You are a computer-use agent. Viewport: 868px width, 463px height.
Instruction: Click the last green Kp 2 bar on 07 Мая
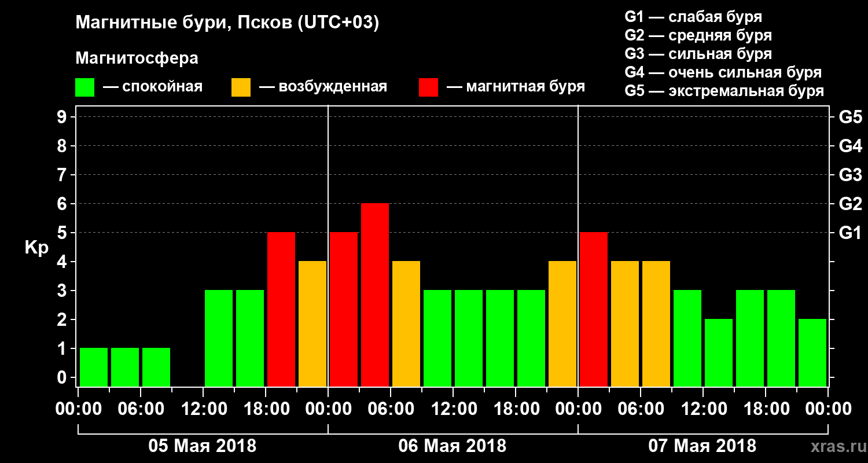click(812, 352)
